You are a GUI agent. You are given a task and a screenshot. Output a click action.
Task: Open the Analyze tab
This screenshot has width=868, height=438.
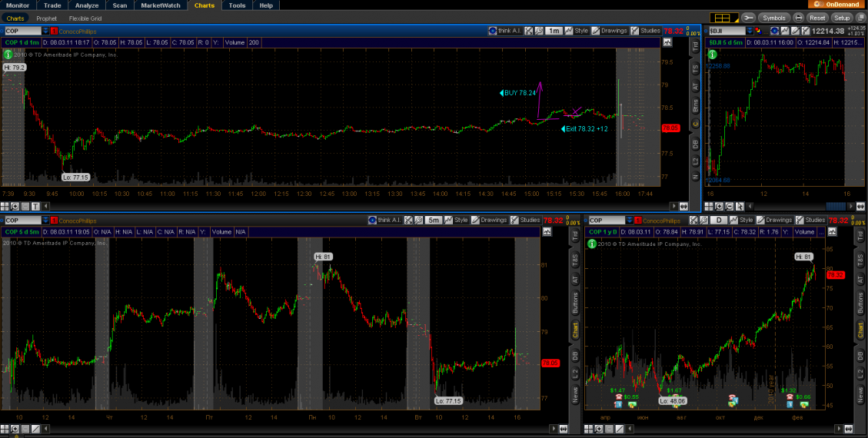86,5
